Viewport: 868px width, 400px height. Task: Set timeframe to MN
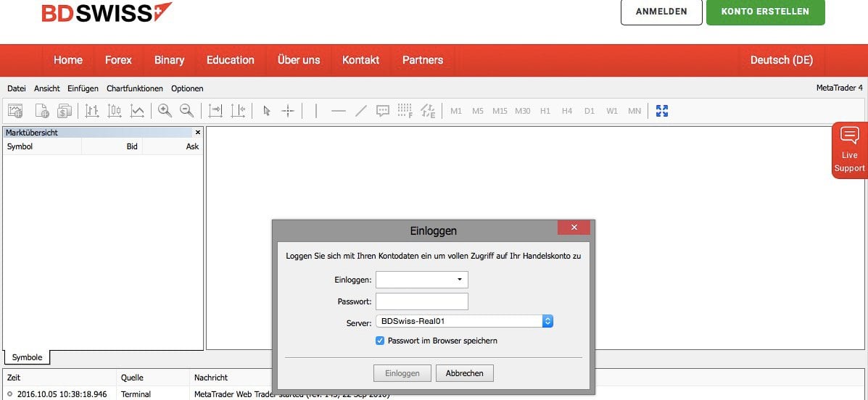[x=635, y=111]
